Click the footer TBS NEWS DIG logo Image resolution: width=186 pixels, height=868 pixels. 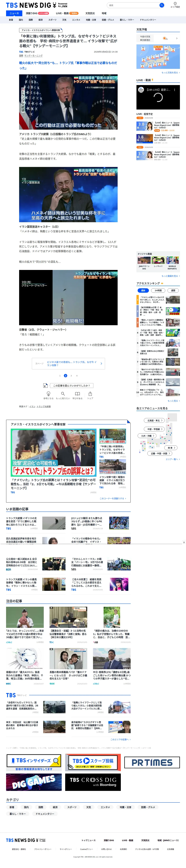25,840
